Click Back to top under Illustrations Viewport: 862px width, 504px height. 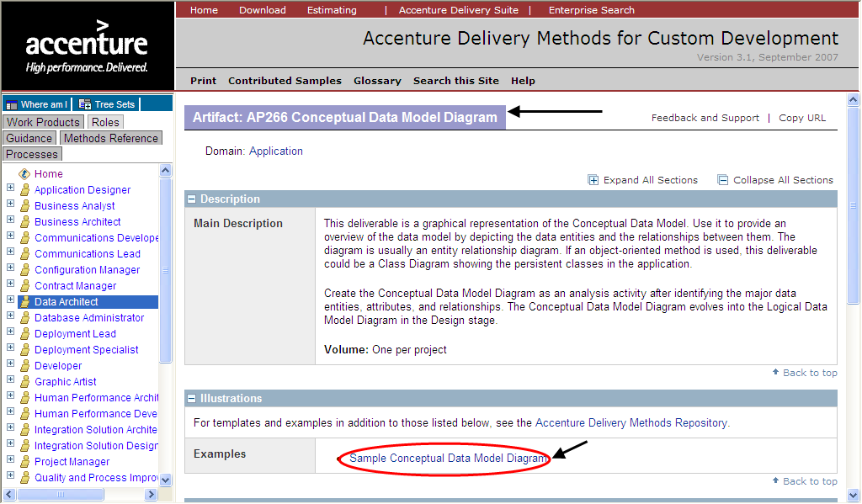[x=810, y=481]
